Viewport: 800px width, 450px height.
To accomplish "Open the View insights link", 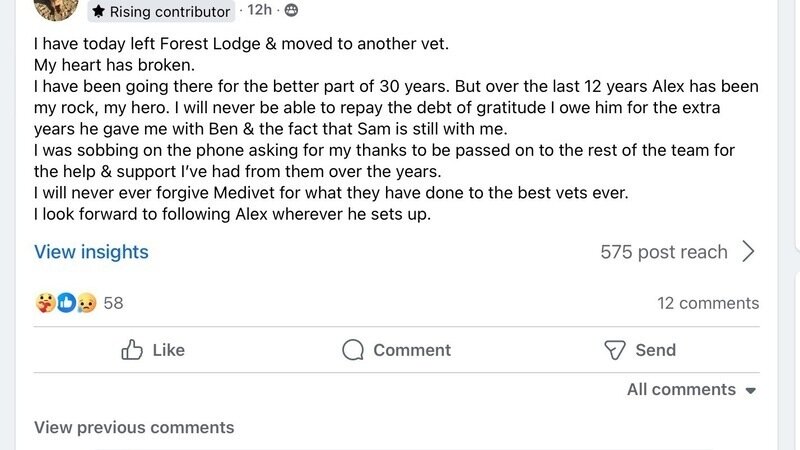I will click(x=91, y=252).
